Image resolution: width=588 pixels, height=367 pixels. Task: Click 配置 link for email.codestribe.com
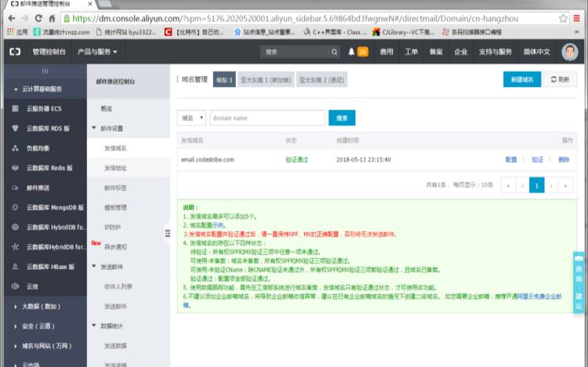(x=511, y=159)
